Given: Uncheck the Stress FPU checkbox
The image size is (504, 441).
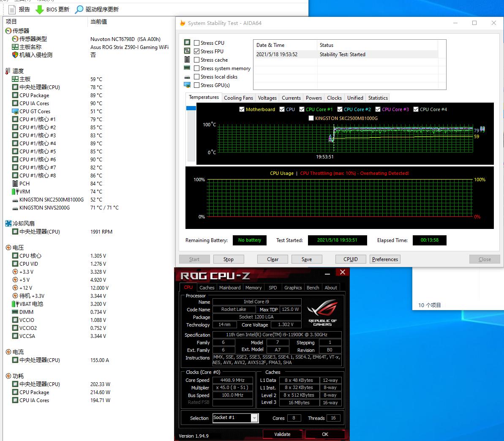Looking at the screenshot, I should (x=196, y=51).
